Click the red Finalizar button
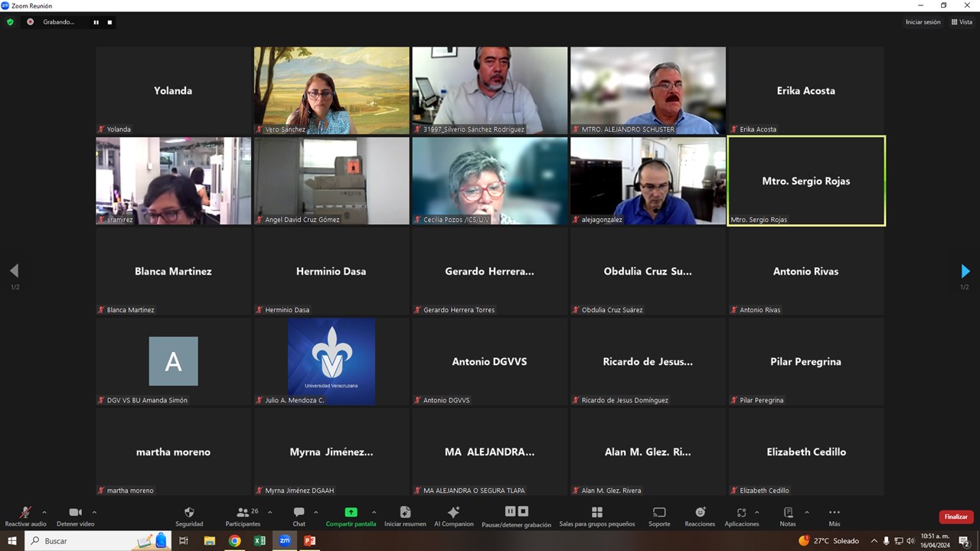Image resolution: width=980 pixels, height=551 pixels. pos(955,517)
